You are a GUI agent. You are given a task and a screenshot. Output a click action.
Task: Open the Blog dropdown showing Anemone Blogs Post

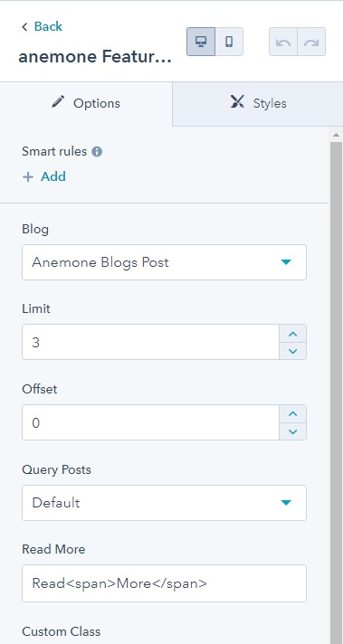[165, 262]
